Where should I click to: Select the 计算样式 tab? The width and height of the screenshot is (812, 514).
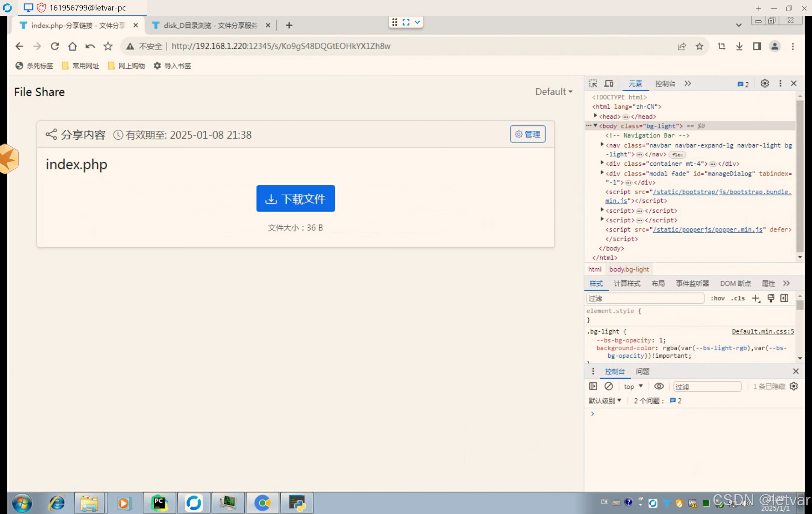627,284
